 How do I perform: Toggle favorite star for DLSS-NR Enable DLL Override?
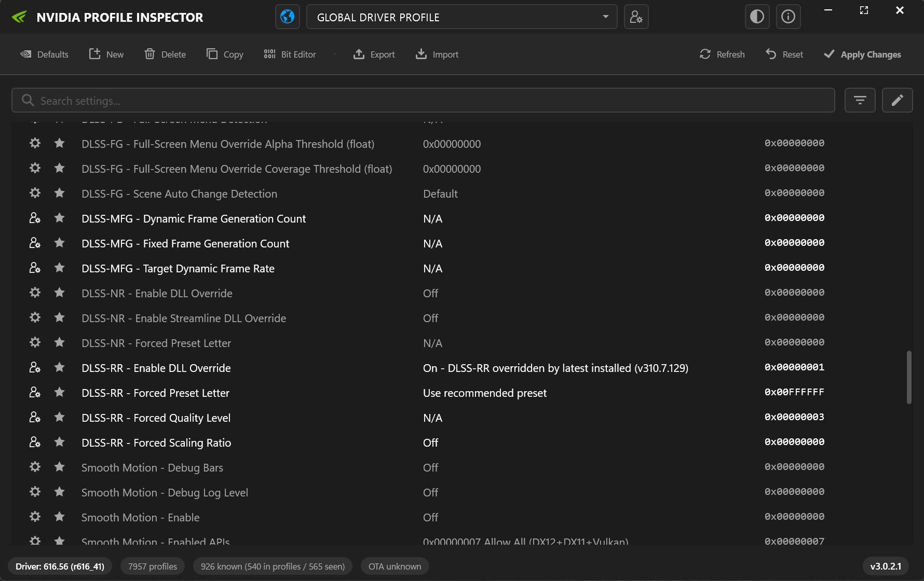click(60, 293)
